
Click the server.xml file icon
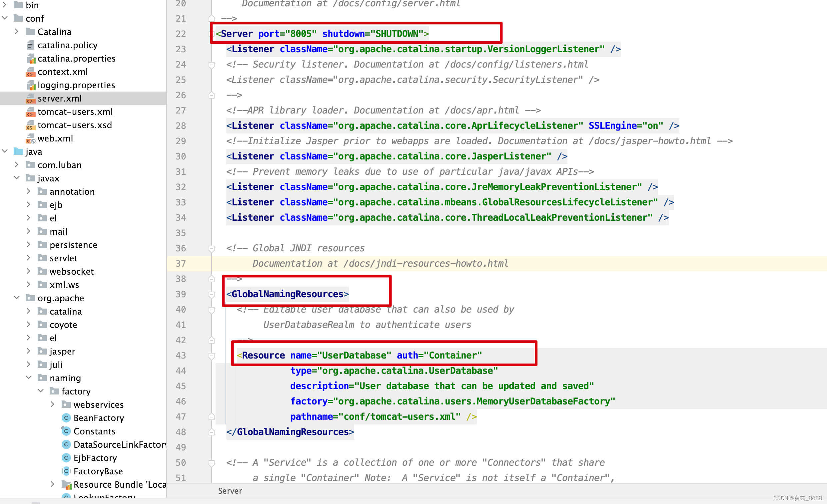(31, 98)
